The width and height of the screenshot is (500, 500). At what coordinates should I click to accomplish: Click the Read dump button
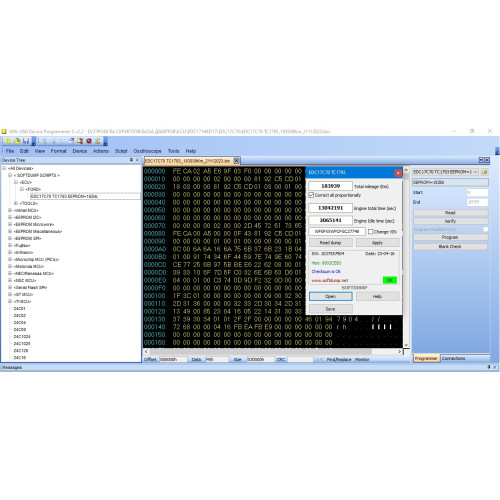tap(331, 243)
